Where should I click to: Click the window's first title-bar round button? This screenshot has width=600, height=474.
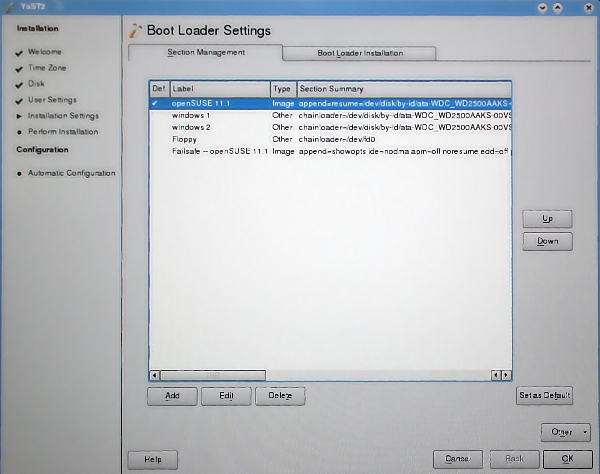(x=542, y=8)
